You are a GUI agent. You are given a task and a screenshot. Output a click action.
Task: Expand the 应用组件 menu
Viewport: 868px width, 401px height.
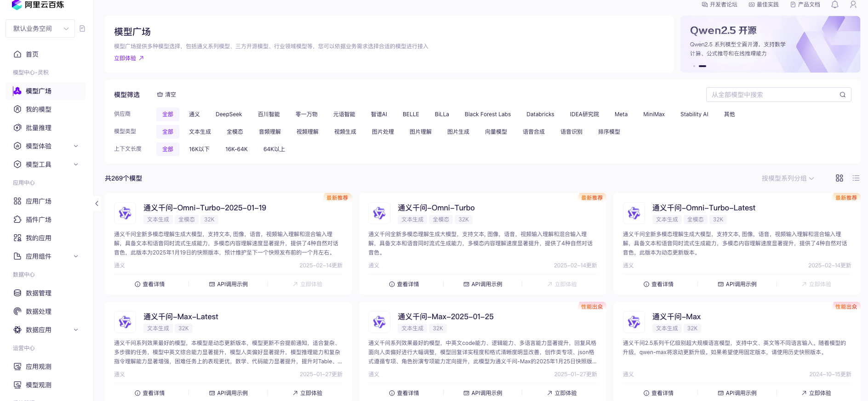pos(46,256)
